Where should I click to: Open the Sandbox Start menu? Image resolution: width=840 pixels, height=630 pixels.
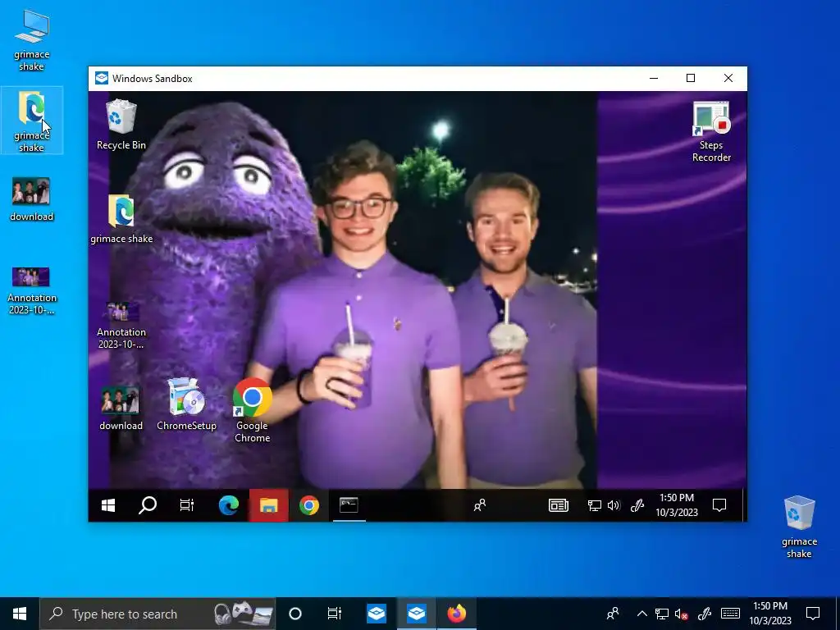(108, 505)
